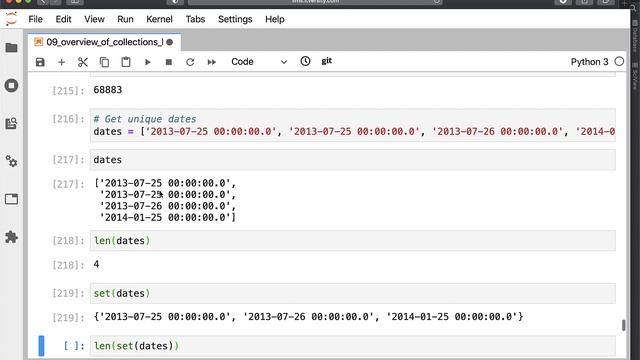Save the notebook with disk icon
The width and height of the screenshot is (640, 360).
pyautogui.click(x=40, y=62)
